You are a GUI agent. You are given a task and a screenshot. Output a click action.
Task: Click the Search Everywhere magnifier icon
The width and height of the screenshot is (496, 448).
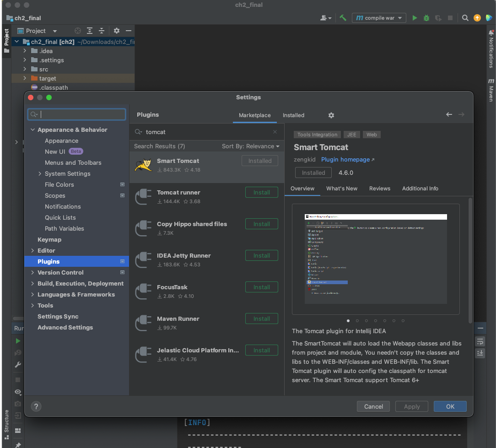(x=465, y=18)
